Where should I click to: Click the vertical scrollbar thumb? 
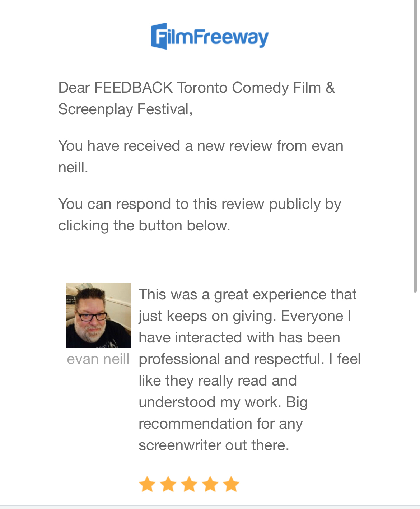pyautogui.click(x=415, y=144)
